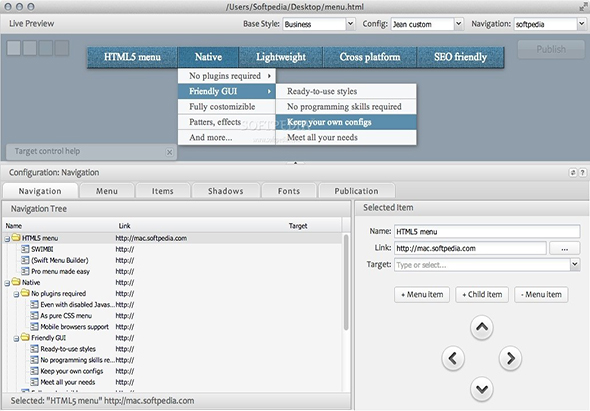Switch to the Navigation tab
This screenshot has width=590, height=411.
coord(40,191)
